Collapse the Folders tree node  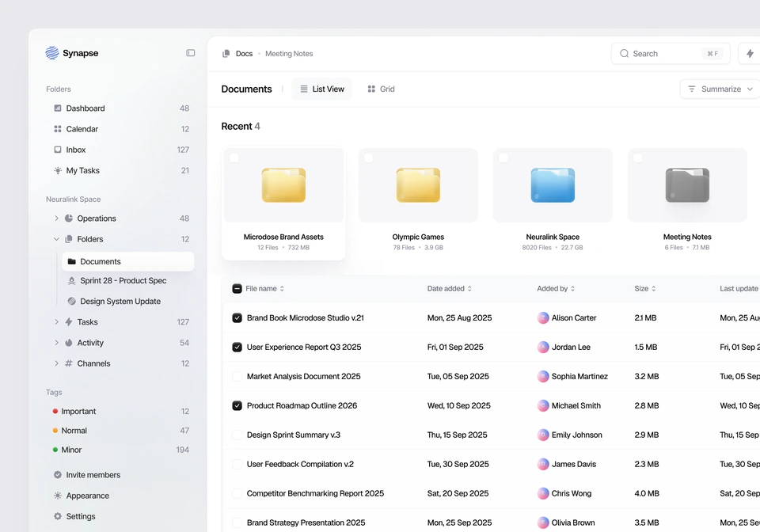click(56, 239)
